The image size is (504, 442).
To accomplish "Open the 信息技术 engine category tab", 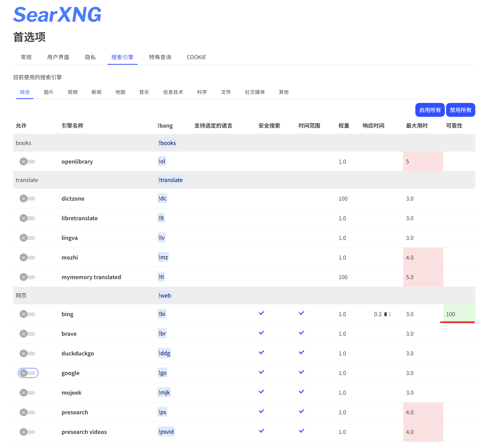I will (x=173, y=92).
